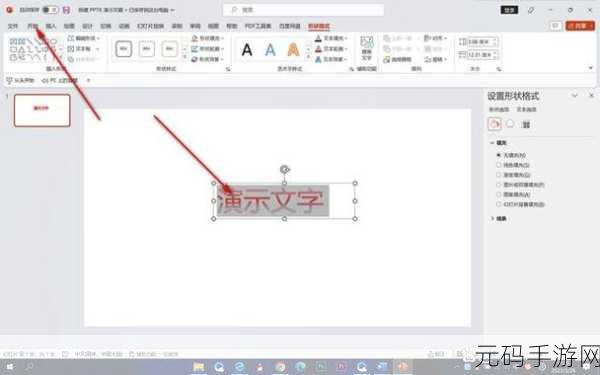Click the pen icon in title bar
This screenshot has width=600, height=375.
click(x=531, y=10)
